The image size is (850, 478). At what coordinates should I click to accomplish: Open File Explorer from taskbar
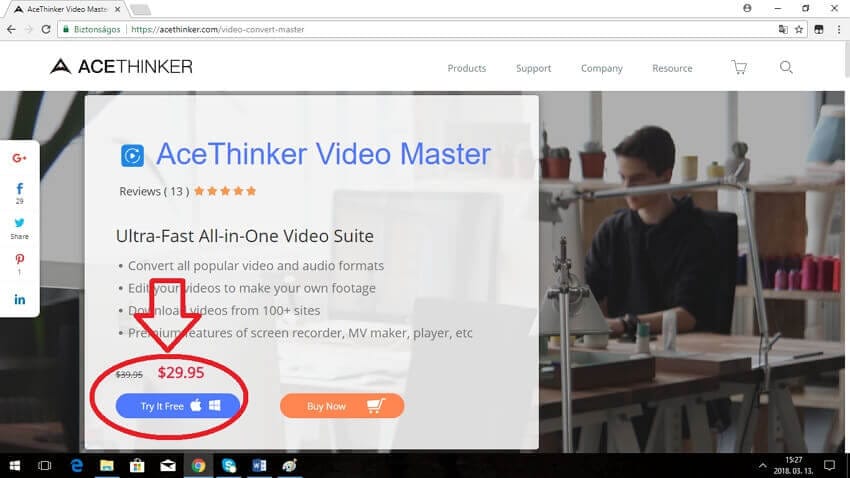tap(107, 466)
